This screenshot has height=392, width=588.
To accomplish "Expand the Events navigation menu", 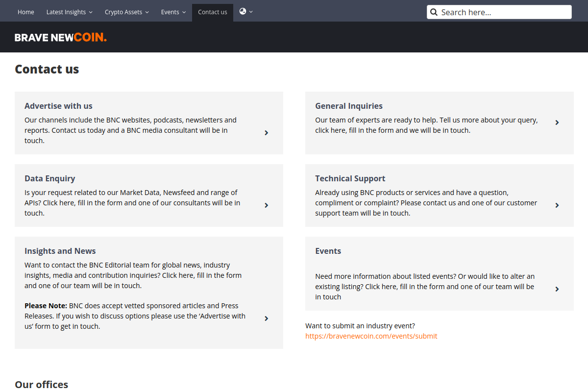I will (173, 12).
